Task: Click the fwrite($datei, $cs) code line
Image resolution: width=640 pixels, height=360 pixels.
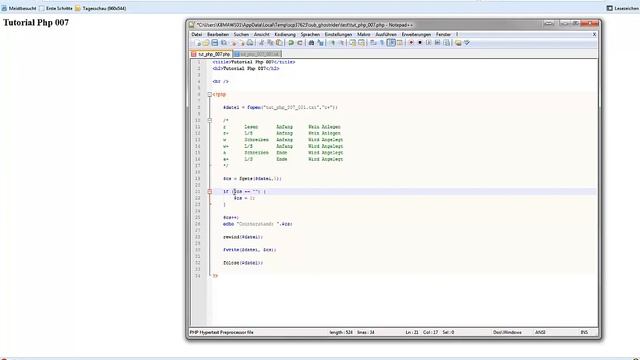Action: [x=249, y=250]
